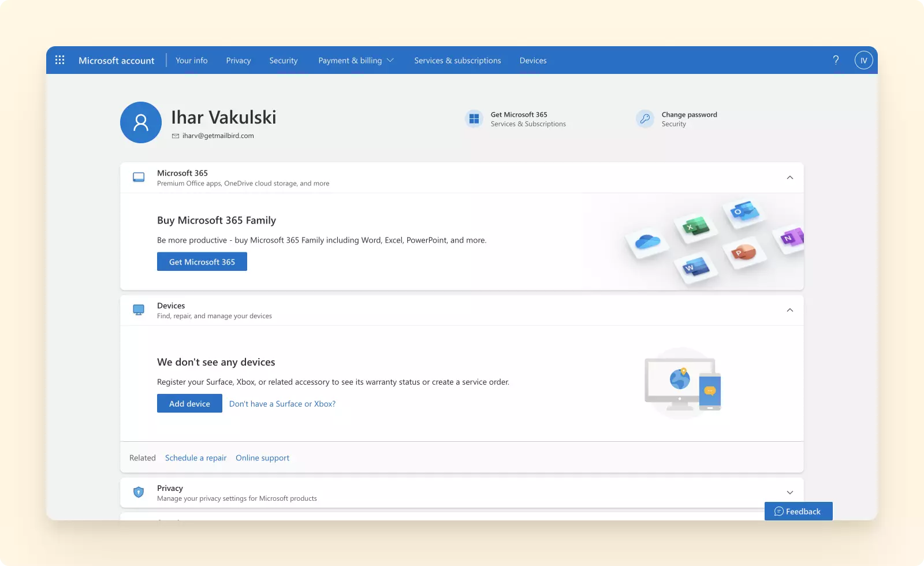
Task: Expand the Privacy section chevron
Action: pos(789,493)
